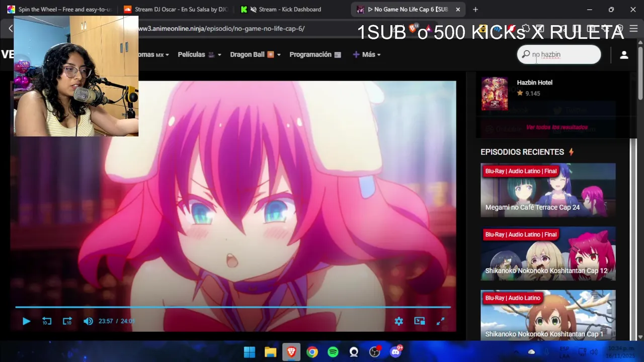Click the 'EPISODIOS RECIENTES' heading
Image resolution: width=644 pixels, height=362 pixels.
(x=522, y=152)
